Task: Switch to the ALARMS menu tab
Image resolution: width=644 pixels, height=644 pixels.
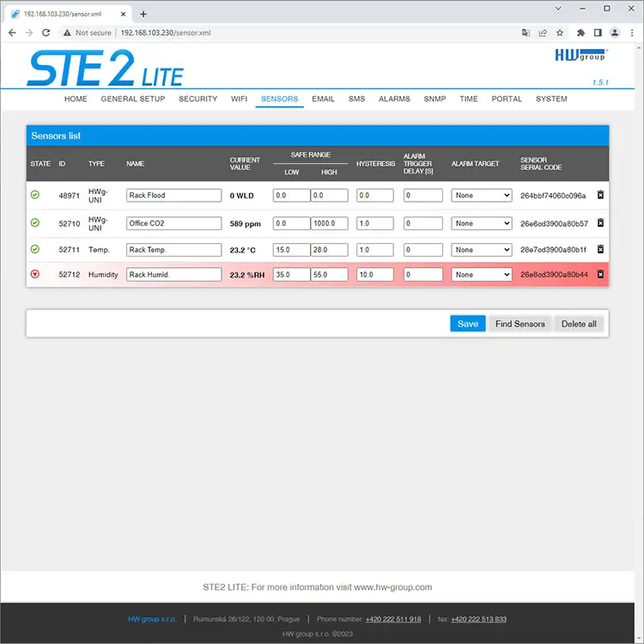Action: click(x=394, y=99)
